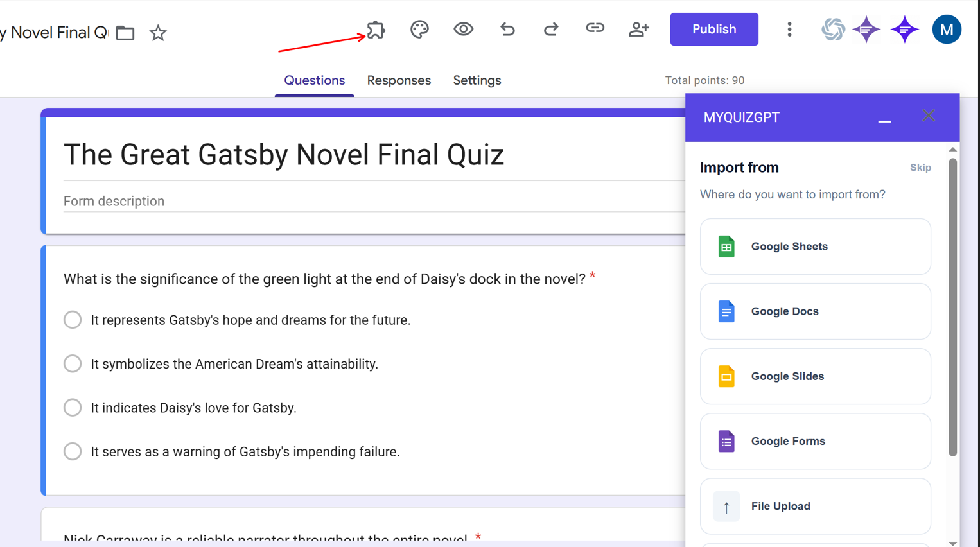Choose Google Docs as import source
Screen dimensions: 980x547
[816, 311]
